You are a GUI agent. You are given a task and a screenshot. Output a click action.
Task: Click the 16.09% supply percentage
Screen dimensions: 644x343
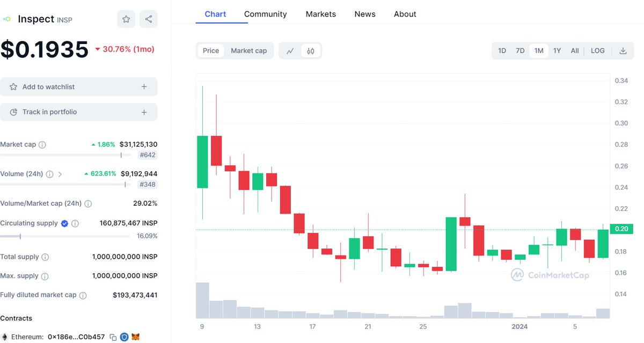coord(147,236)
